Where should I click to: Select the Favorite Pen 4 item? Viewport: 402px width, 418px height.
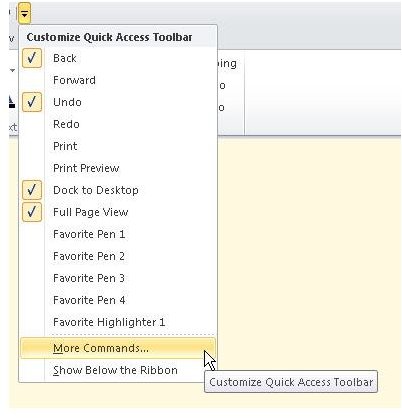coord(118,300)
